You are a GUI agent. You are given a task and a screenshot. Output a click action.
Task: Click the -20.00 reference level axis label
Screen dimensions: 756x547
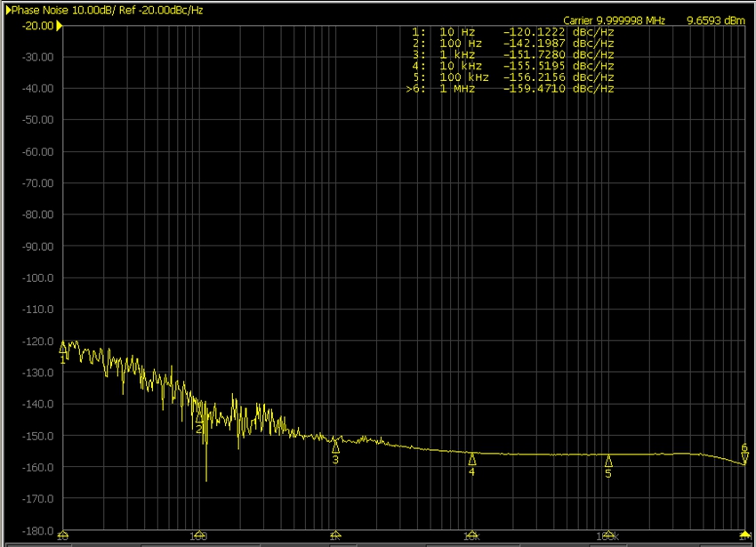(x=37, y=25)
